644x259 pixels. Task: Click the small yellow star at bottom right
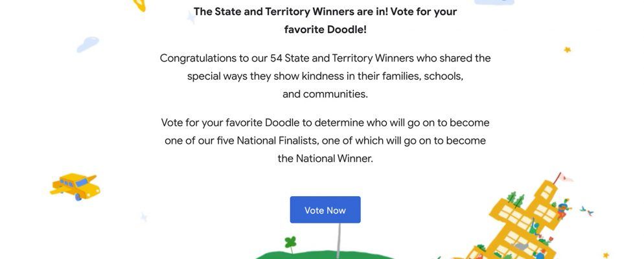tap(606, 254)
